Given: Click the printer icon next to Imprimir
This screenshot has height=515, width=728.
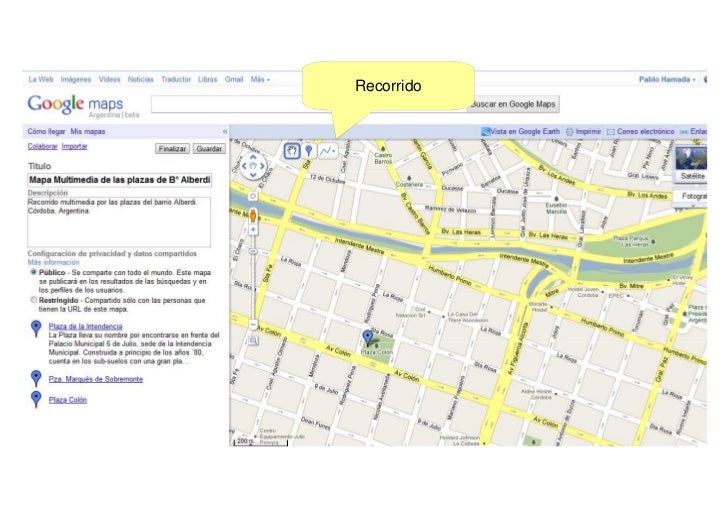Looking at the screenshot, I should (x=569, y=132).
